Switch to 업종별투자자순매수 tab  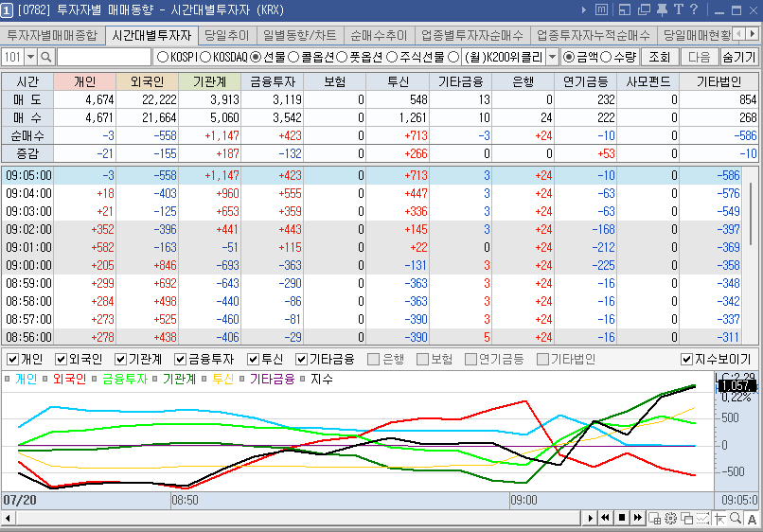(x=472, y=36)
